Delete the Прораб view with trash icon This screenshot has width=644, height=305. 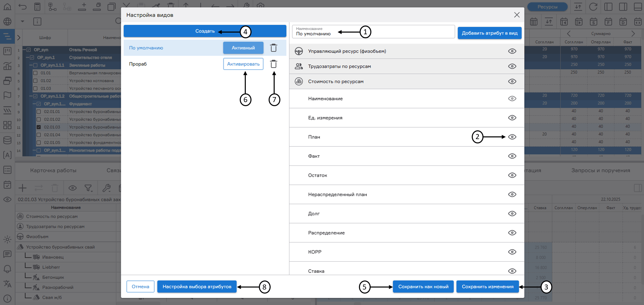[274, 64]
